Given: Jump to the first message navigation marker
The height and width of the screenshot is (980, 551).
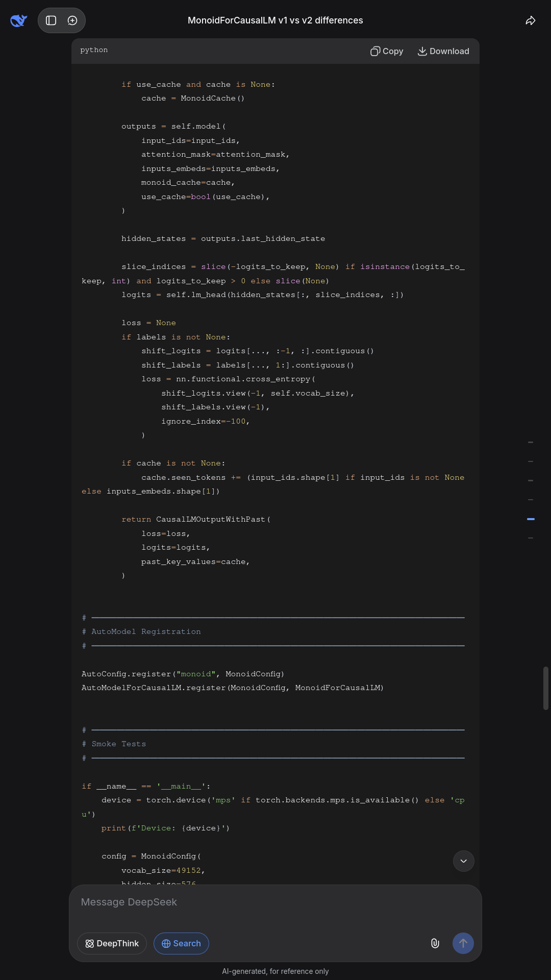Looking at the screenshot, I should pos(531,442).
